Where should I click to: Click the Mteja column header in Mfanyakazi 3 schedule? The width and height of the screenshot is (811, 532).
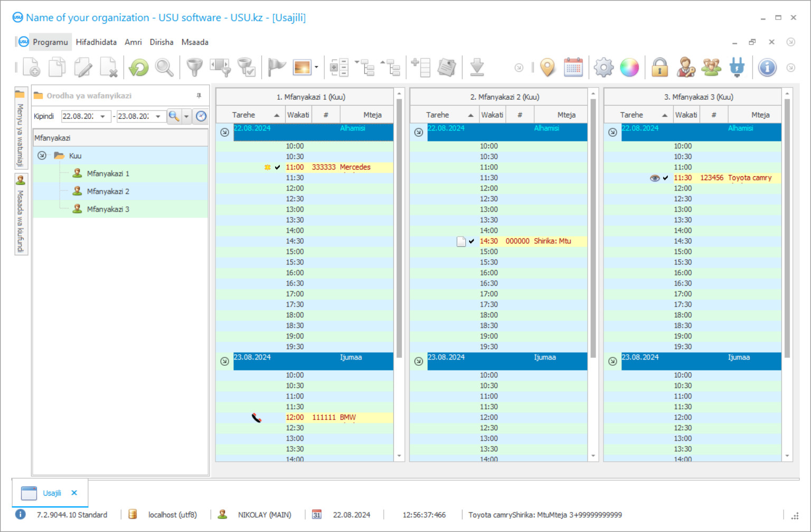click(755, 115)
